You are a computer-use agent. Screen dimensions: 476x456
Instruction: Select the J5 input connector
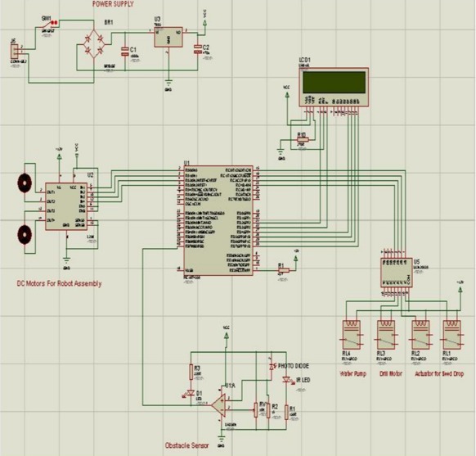pyautogui.click(x=14, y=52)
